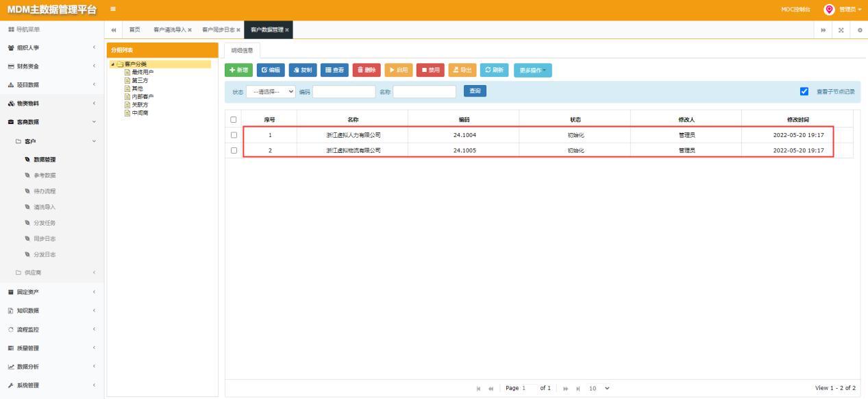Check the row for 浙江虚拟物流有限公司
This screenshot has height=399, width=868.
pos(234,150)
